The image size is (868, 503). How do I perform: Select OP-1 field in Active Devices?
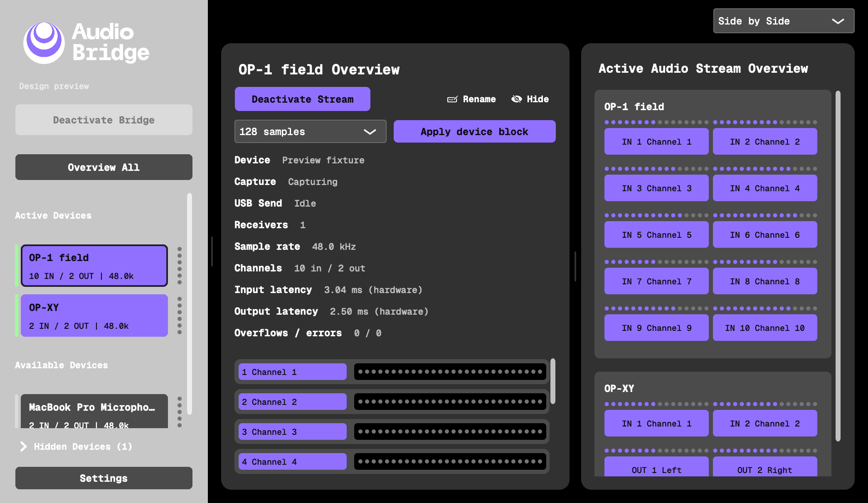(94, 266)
